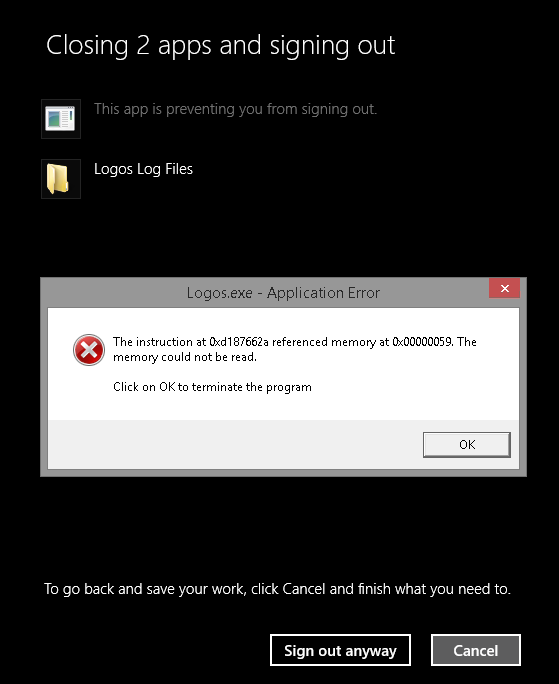Click the Logos Log Files folder icon
Viewport: 559px width, 684px height.
pos(61,179)
